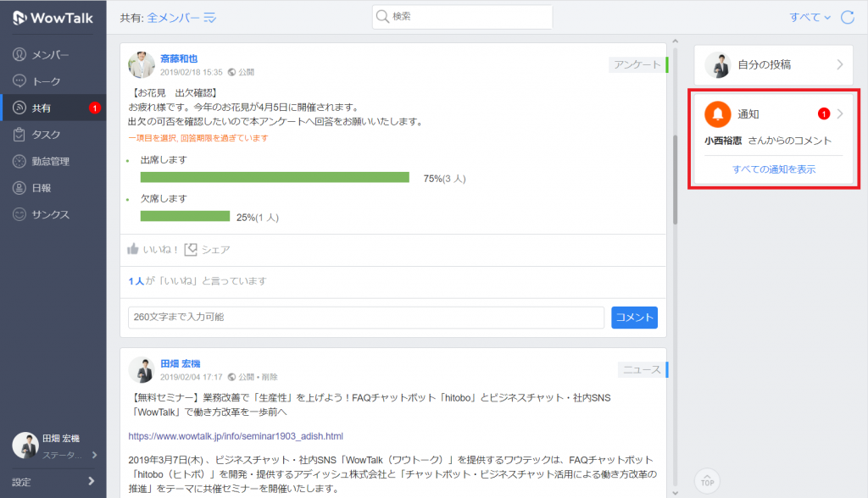Focus the 260文字まで入力可能 comment field
This screenshot has height=498, width=868.
366,317
